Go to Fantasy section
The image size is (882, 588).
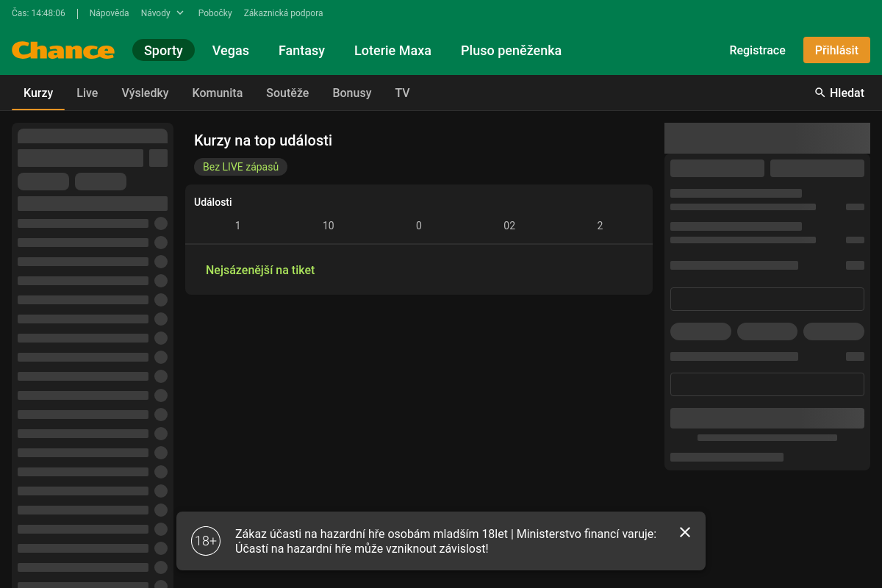301,50
